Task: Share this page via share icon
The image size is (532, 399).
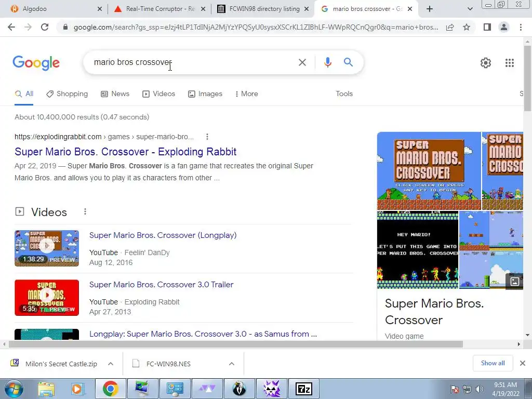Action: (x=450, y=27)
